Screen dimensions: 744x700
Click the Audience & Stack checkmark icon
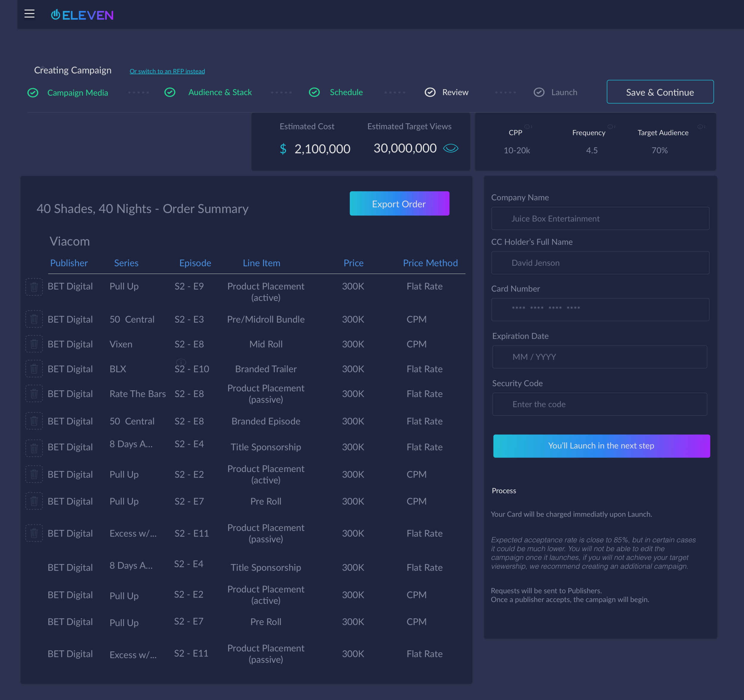170,92
